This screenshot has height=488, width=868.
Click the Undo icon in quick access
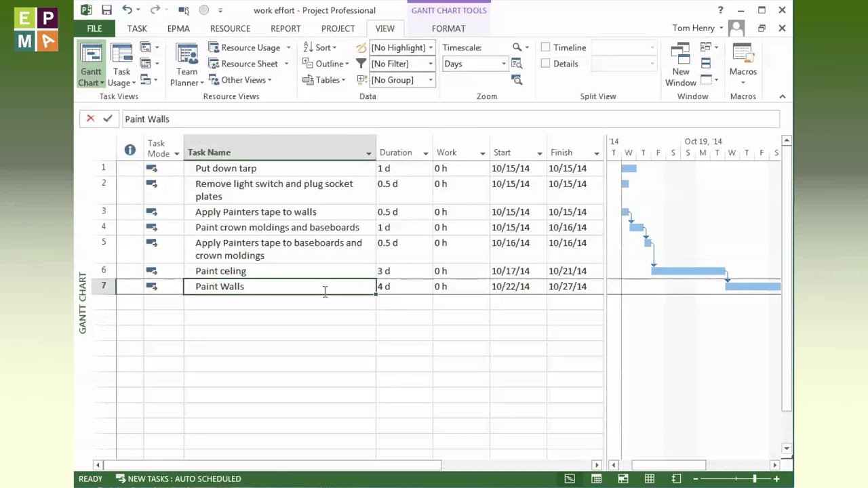[x=127, y=10]
